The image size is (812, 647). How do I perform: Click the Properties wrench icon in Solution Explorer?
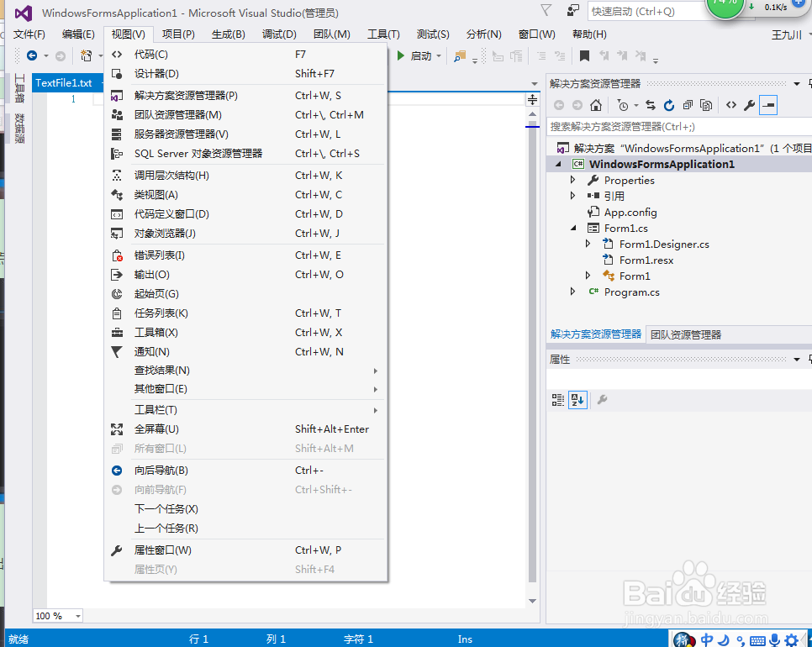coord(749,105)
